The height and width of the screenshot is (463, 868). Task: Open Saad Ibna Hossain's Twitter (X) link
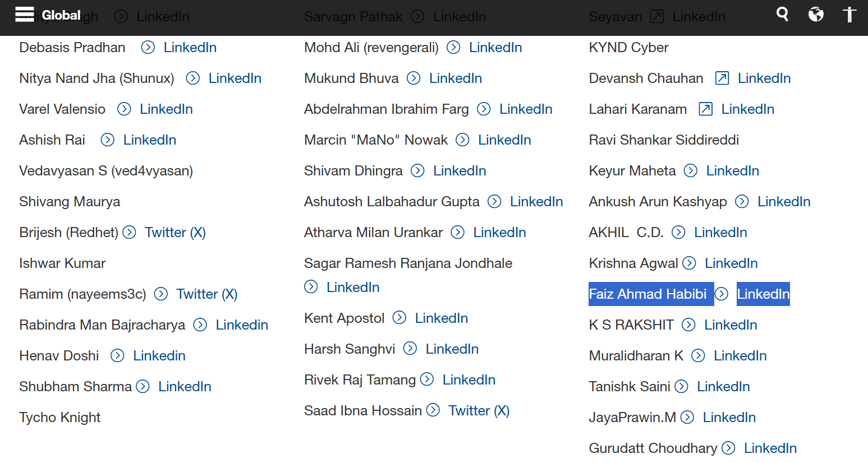479,411
